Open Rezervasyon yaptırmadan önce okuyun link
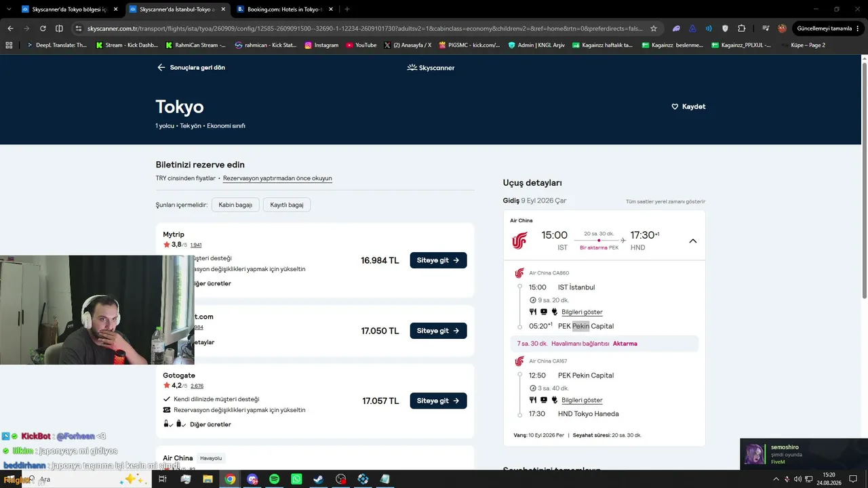The height and width of the screenshot is (488, 868). 277,178
